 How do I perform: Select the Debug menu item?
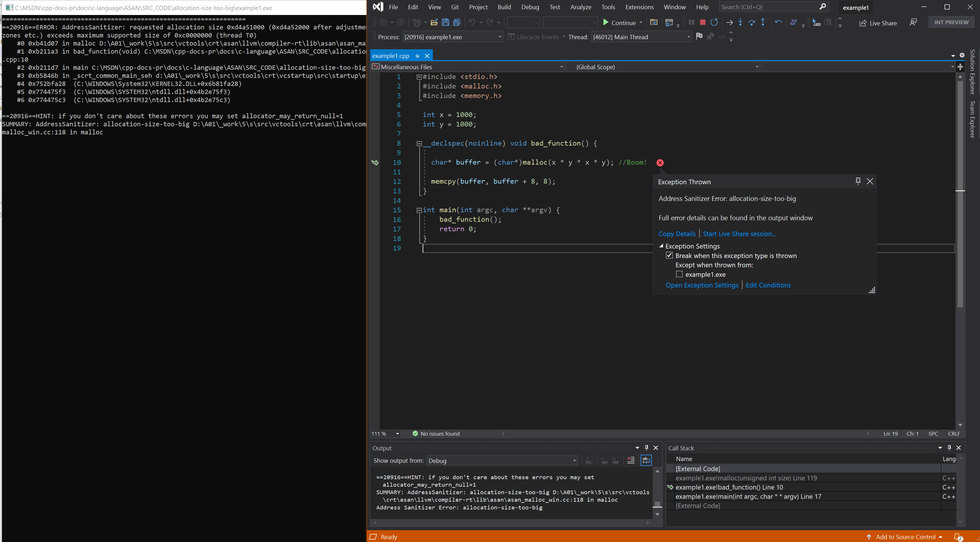pyautogui.click(x=530, y=7)
